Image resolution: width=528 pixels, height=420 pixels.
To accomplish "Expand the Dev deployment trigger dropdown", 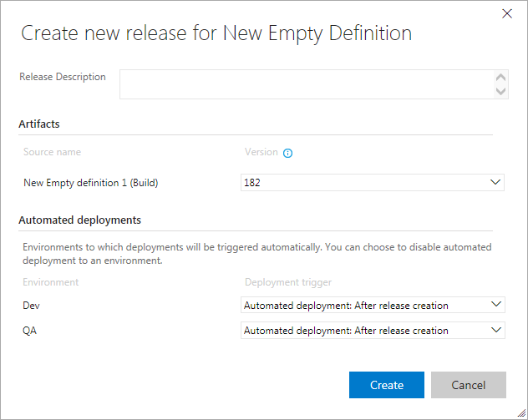I will 373,306.
